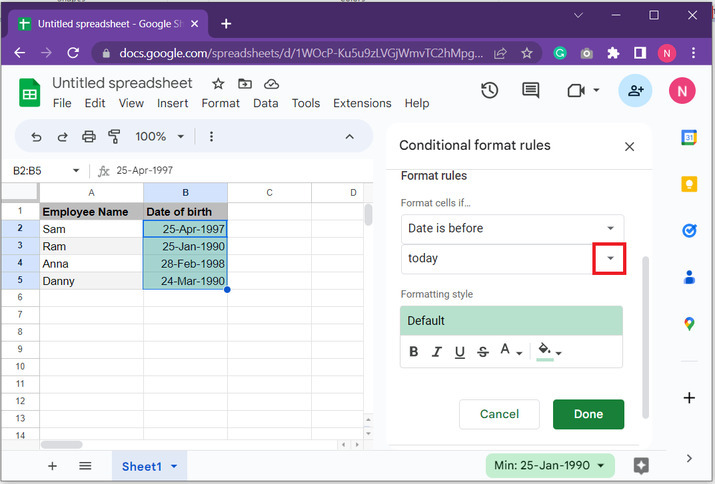Viewport: 715px width, 484px height.
Task: Open the today value dropdown
Action: click(x=609, y=258)
